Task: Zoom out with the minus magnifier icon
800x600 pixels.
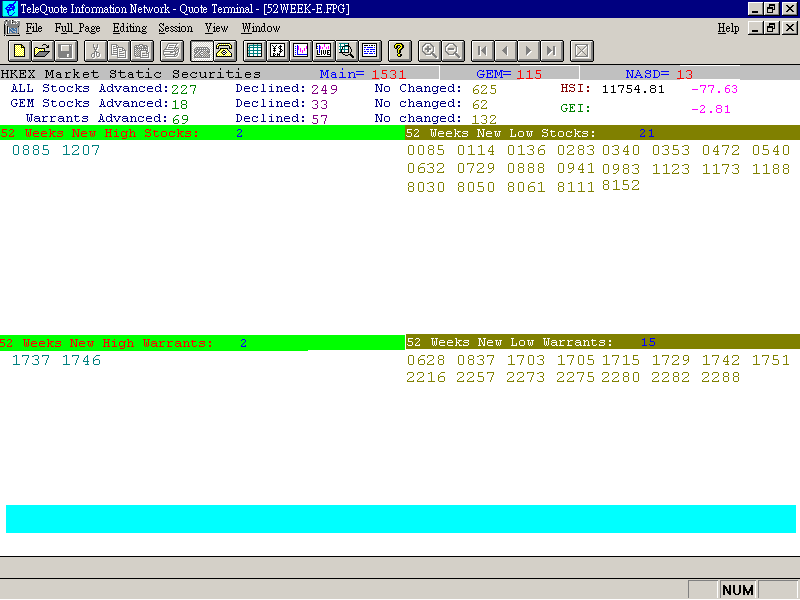Action: 452,51
